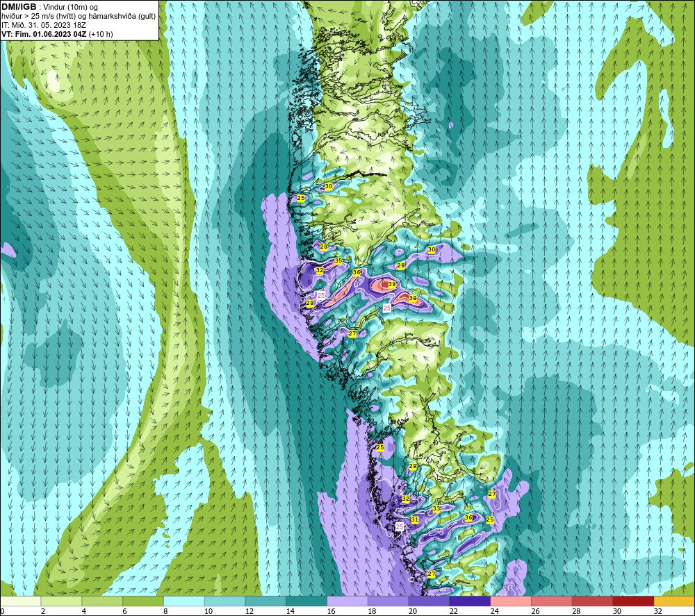Image resolution: width=695 pixels, height=616 pixels.
Task: Select the 'Vindur (10m) og' header text
Action: (x=72, y=8)
